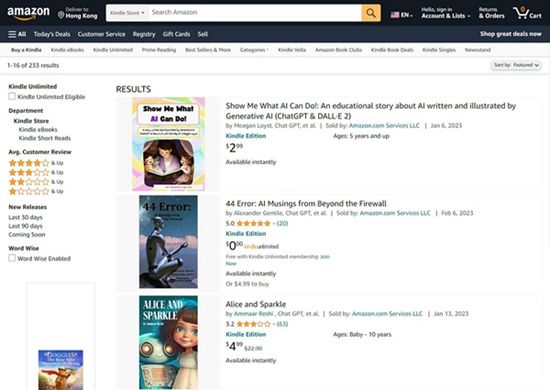Click the 44 Error book cover thumbnail
This screenshot has width=550, height=390.
pyautogui.click(x=168, y=242)
